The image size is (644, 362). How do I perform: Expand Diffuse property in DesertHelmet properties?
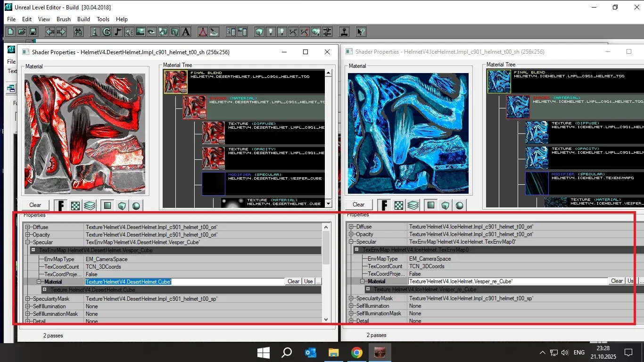click(28, 227)
